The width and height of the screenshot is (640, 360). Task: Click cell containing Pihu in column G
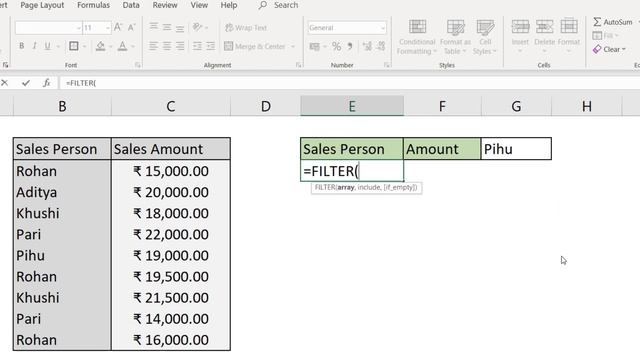(x=516, y=149)
